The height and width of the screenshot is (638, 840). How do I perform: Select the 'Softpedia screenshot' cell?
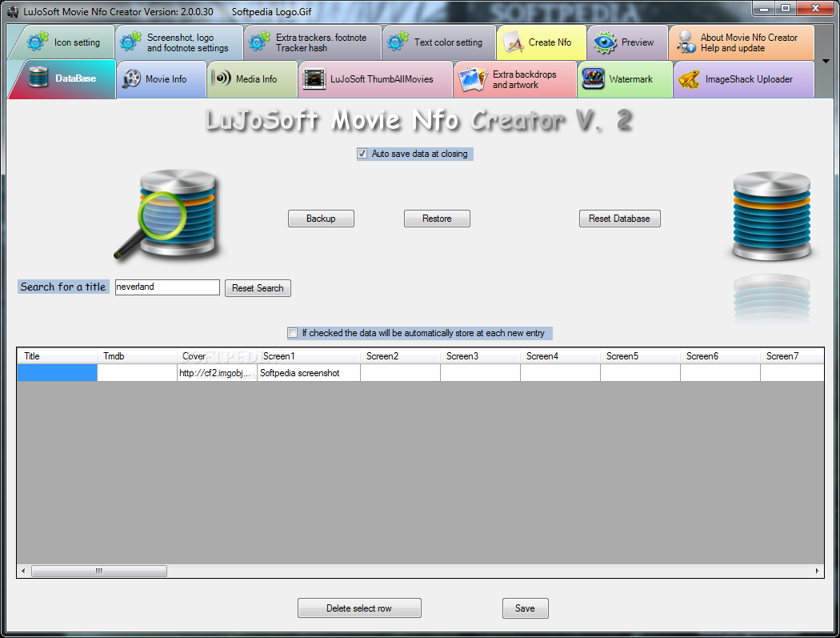[x=309, y=372]
